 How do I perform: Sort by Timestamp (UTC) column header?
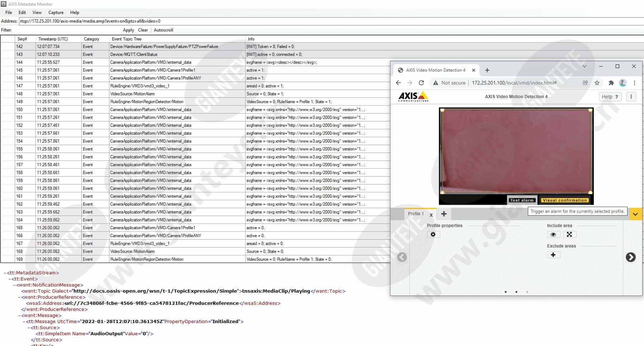coord(53,39)
